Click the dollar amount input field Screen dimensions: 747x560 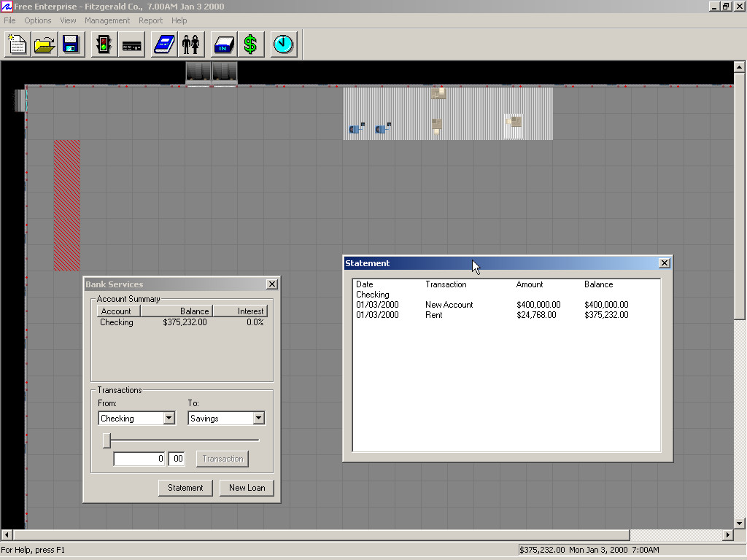(x=139, y=459)
